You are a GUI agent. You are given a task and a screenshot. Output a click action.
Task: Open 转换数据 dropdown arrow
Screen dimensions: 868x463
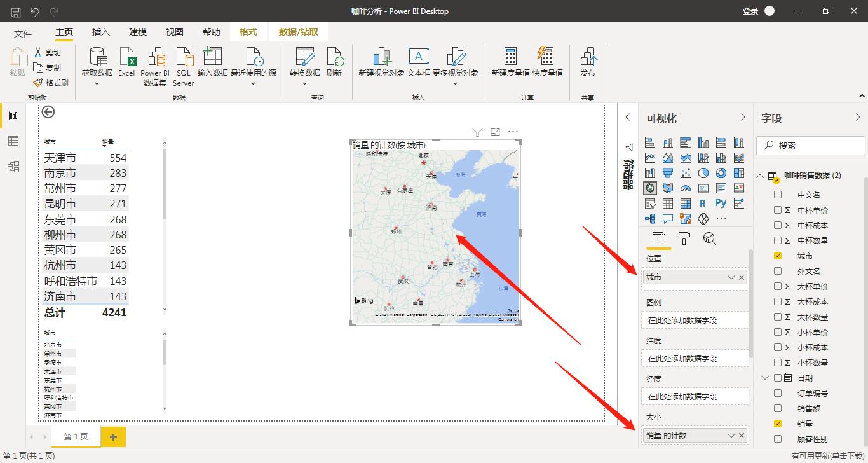point(305,83)
